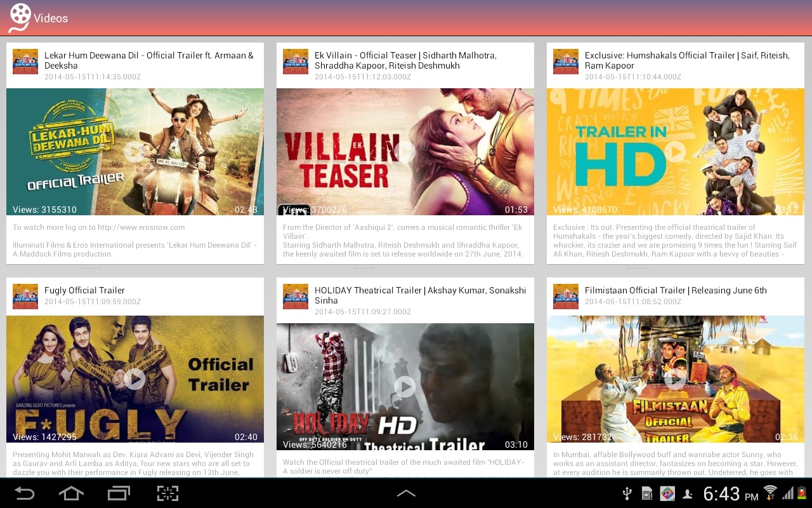Open title 'Ek Villain - Official Teaser'
The image size is (812, 508).
point(405,60)
